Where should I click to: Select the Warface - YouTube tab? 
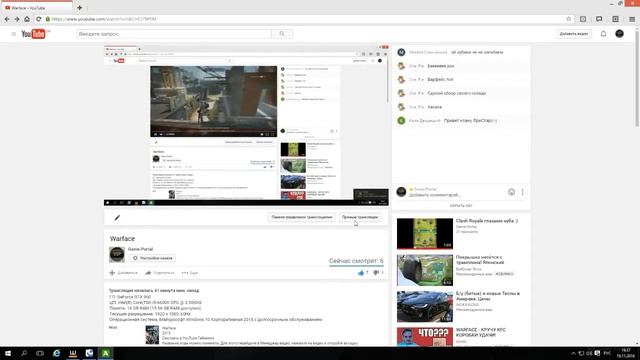tap(37, 7)
